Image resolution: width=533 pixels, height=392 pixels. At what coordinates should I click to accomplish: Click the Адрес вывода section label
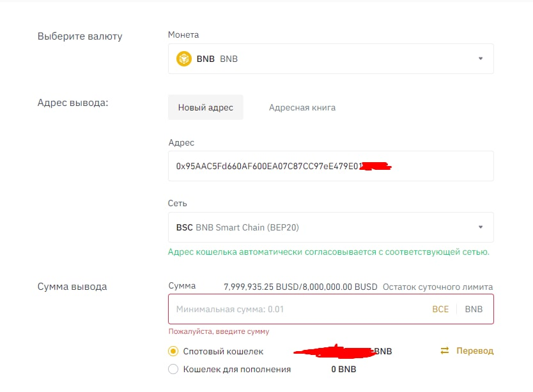tap(73, 103)
